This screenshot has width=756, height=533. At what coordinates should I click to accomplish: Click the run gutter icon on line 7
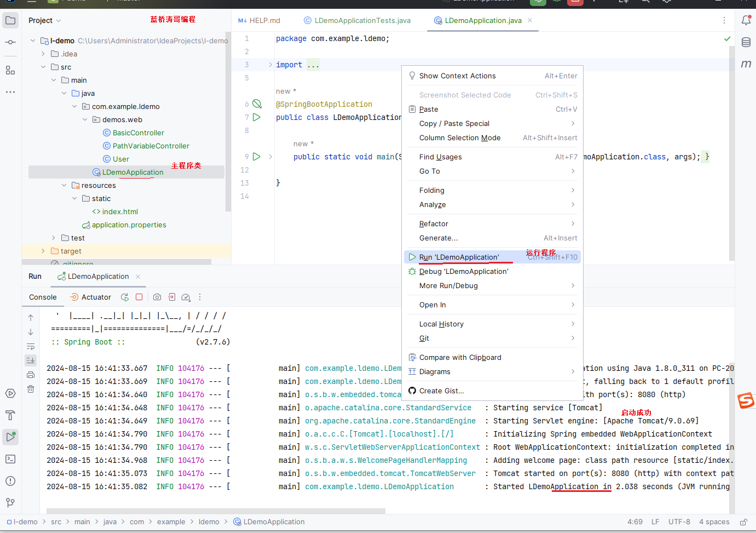[257, 117]
